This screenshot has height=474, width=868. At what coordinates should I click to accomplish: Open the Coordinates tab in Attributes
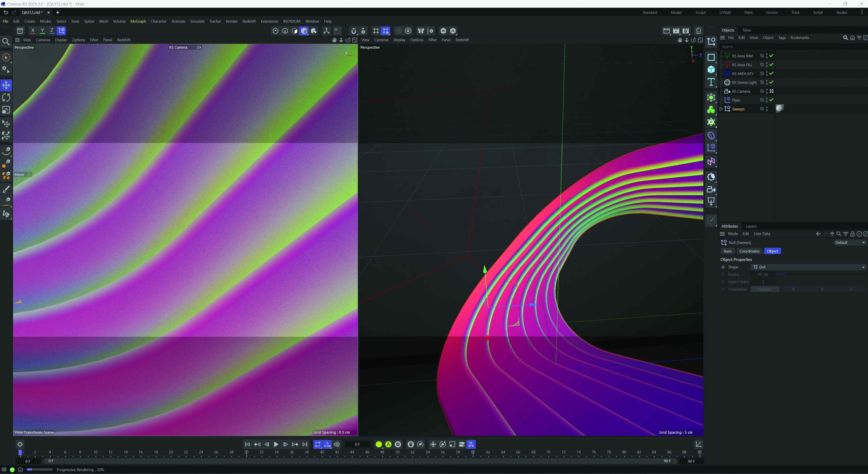pyautogui.click(x=749, y=251)
